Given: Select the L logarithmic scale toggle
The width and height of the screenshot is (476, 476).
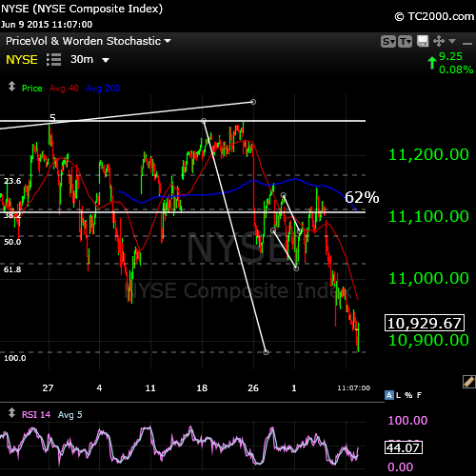Looking at the screenshot, I should [x=398, y=395].
